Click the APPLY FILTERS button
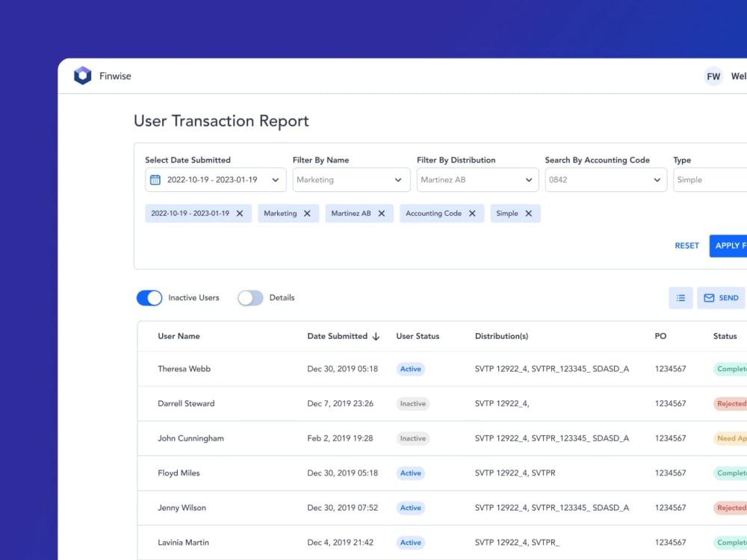The height and width of the screenshot is (560, 747). pos(730,245)
